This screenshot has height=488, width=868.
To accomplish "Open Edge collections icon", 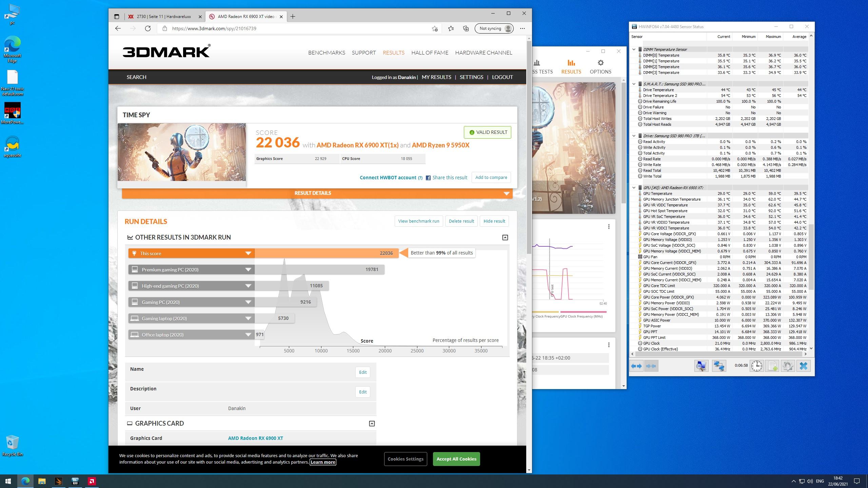I will 466,28.
